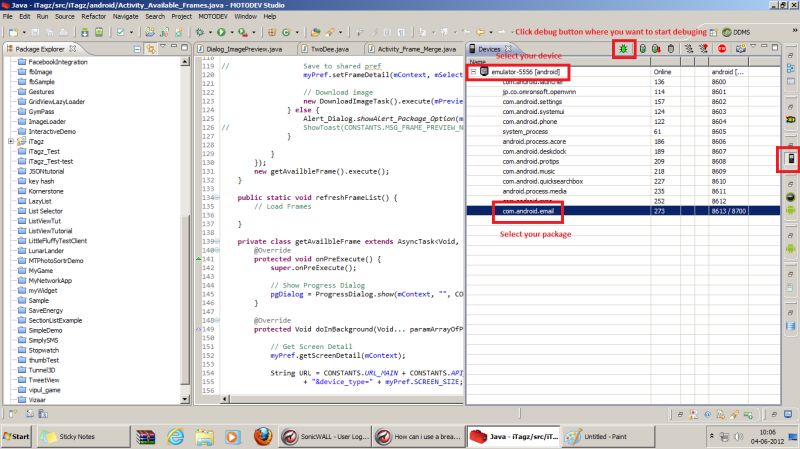Screen dimensions: 800x449
Task: Open the File menu
Action: pos(8,16)
